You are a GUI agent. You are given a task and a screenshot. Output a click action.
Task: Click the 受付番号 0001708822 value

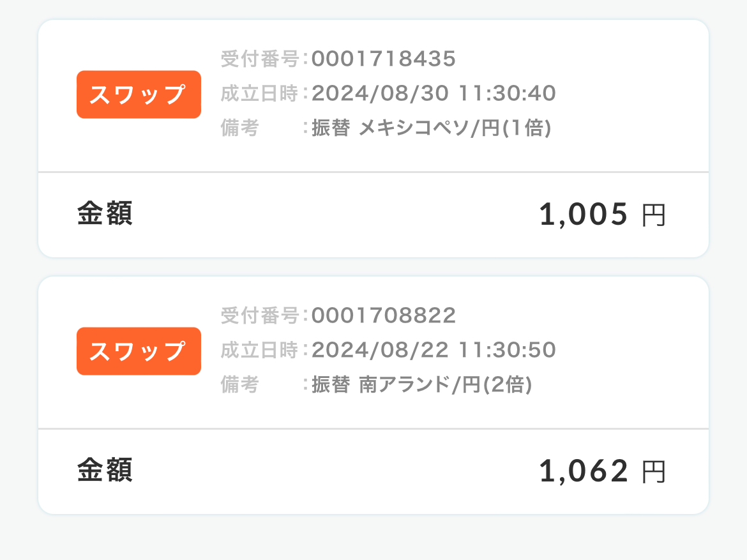(x=384, y=315)
